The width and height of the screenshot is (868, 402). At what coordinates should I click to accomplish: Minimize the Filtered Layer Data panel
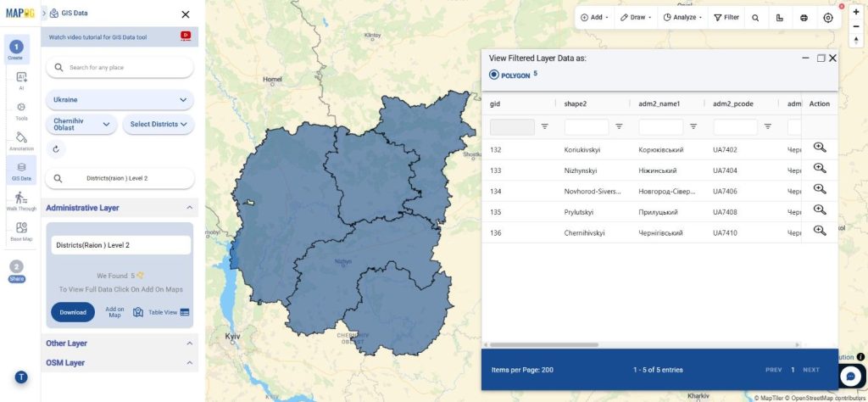click(805, 58)
